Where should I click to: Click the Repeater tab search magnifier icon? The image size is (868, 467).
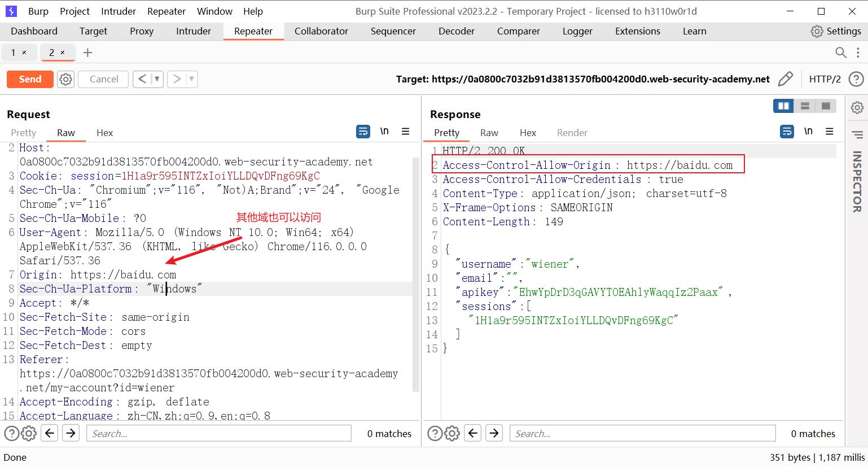(x=840, y=53)
